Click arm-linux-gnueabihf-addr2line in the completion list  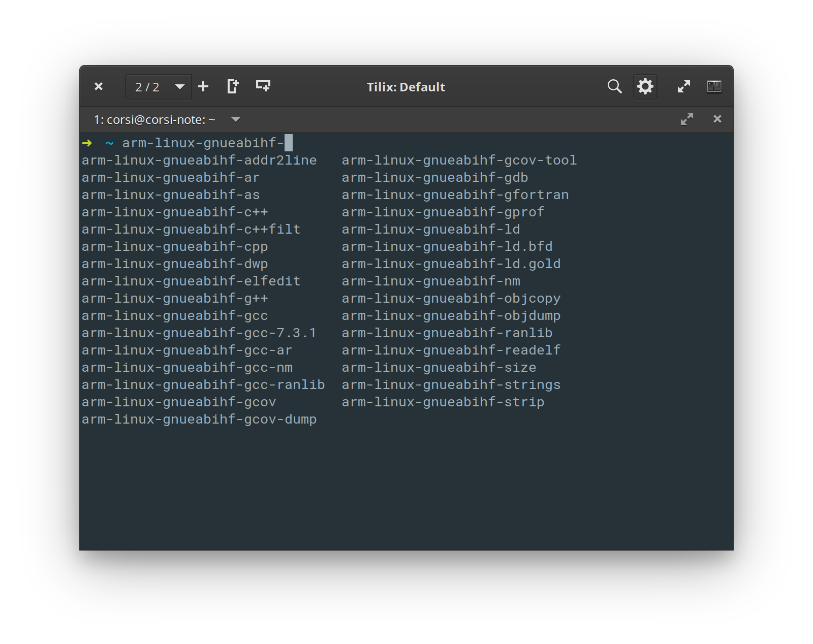point(199,160)
